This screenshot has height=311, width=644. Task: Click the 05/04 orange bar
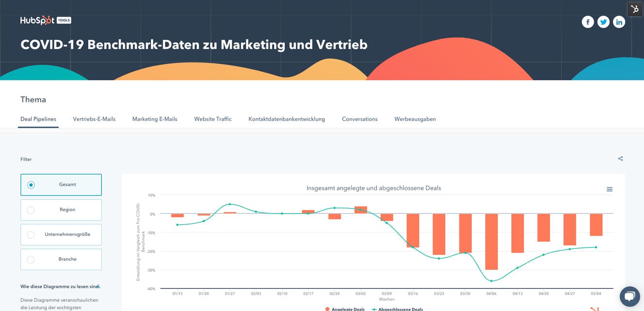596,225
